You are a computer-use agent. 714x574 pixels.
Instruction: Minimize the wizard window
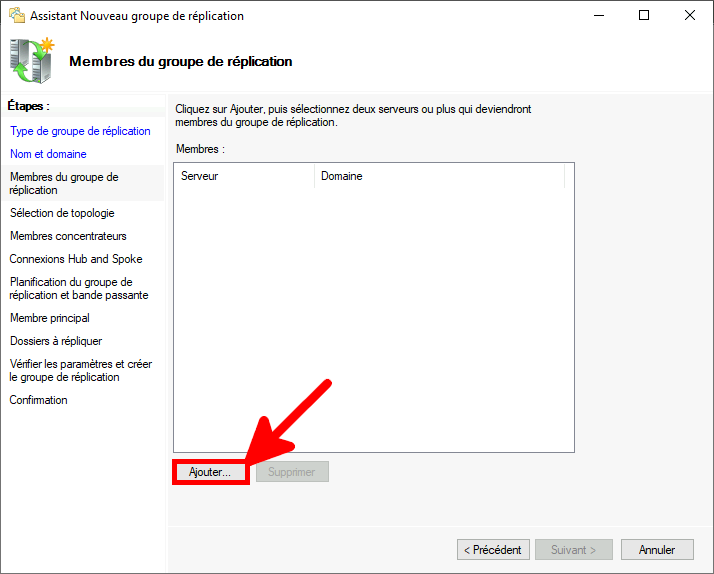(x=599, y=15)
